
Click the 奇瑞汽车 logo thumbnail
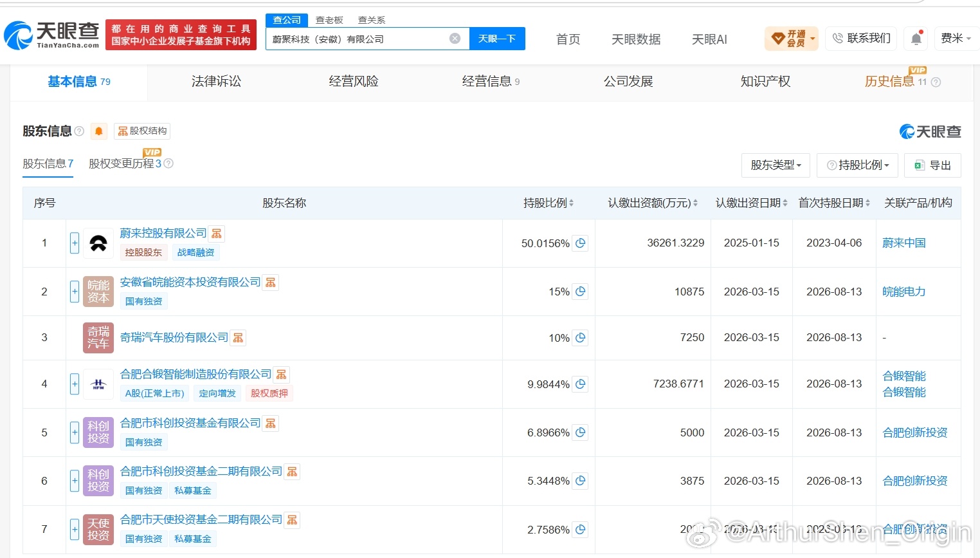click(x=98, y=338)
